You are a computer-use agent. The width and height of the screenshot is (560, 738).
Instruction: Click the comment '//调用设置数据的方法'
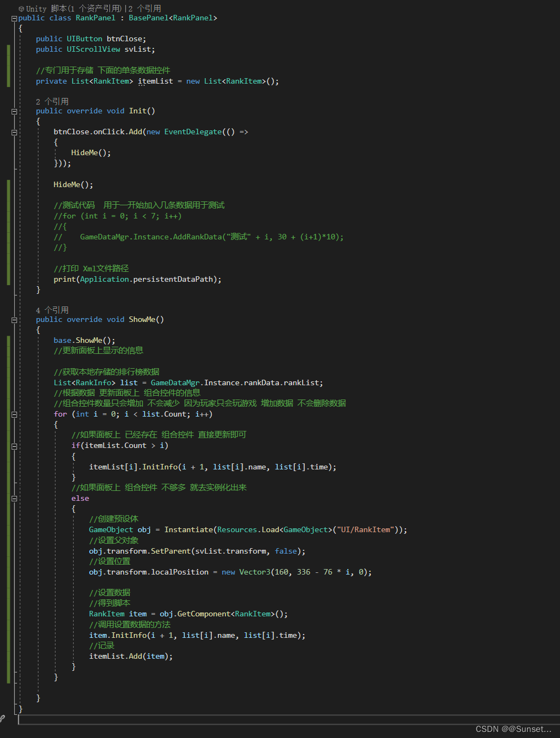click(x=130, y=625)
